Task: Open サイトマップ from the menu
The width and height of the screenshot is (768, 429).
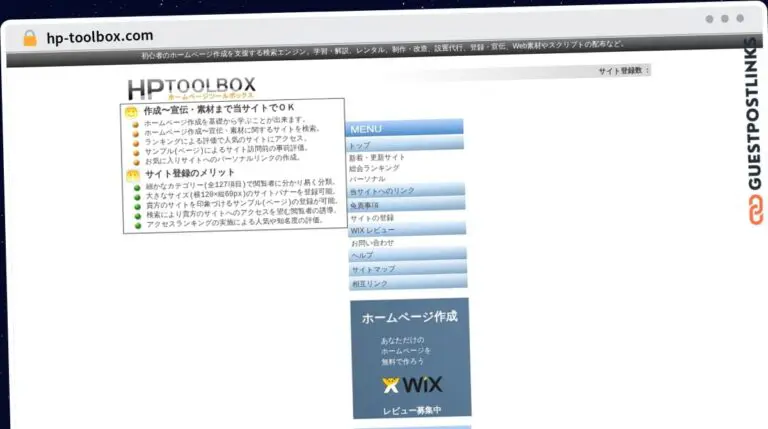Action: pyautogui.click(x=408, y=269)
